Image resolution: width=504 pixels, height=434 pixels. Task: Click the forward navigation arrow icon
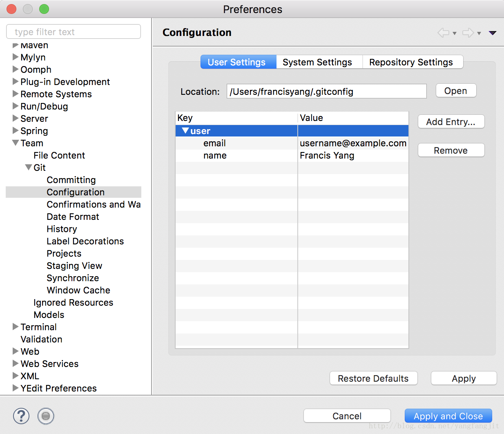coord(468,33)
